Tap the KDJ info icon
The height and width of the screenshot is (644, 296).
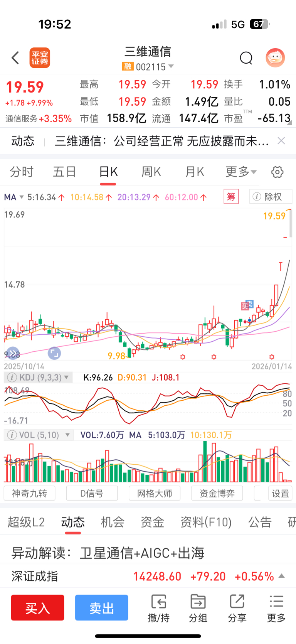click(x=12, y=378)
